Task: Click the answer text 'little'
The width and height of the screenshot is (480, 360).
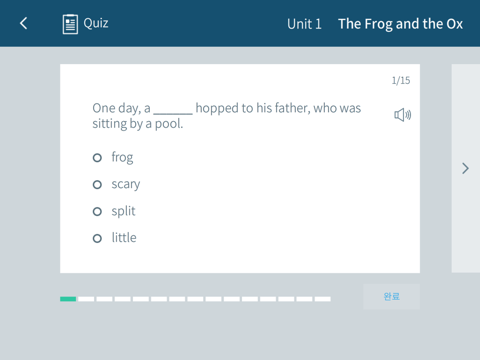Action: click(124, 238)
